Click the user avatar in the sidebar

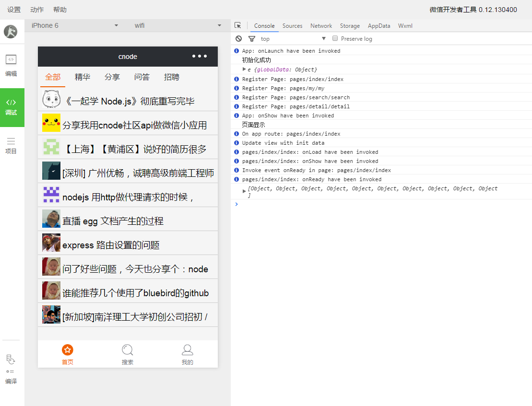pyautogui.click(x=11, y=32)
